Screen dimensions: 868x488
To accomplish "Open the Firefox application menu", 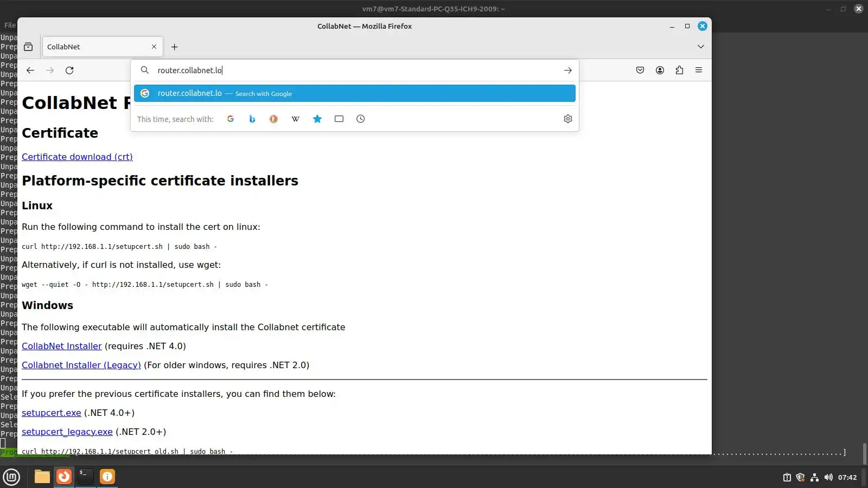I will tap(699, 70).
